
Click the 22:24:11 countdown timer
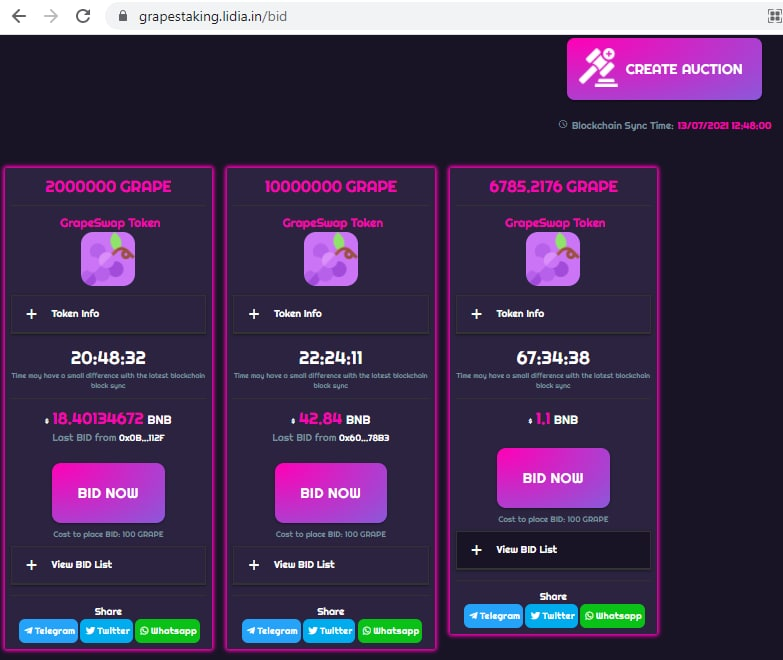331,358
